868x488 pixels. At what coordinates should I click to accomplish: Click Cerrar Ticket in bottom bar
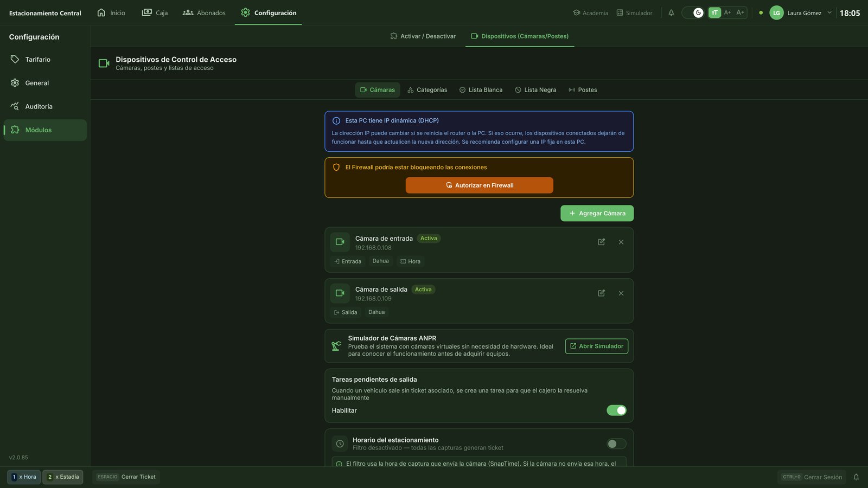tap(126, 477)
